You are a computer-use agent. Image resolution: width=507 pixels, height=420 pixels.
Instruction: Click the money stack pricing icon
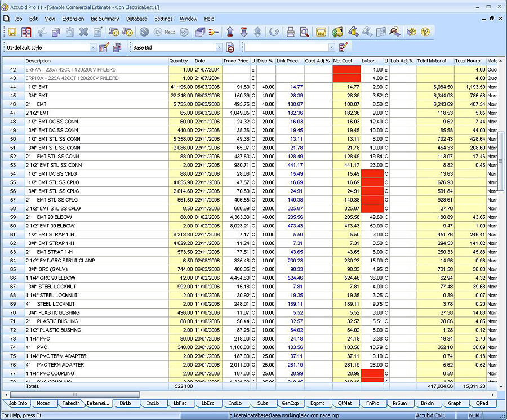click(337, 32)
